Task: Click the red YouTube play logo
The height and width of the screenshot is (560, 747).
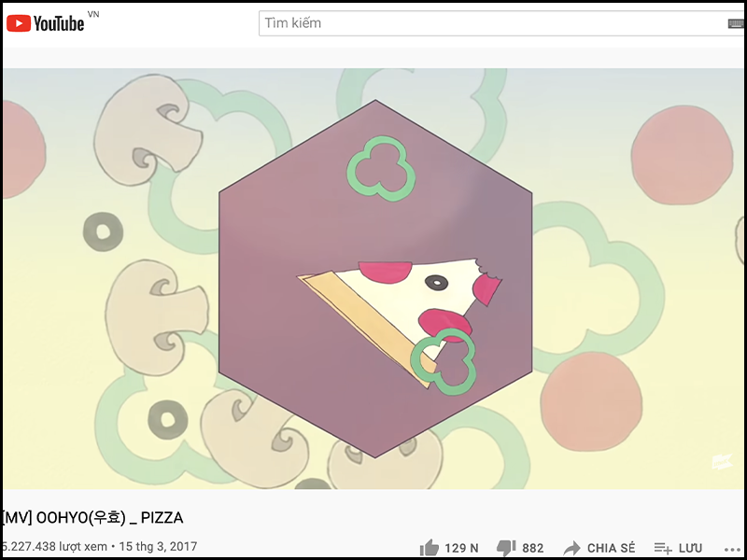Action: point(19,22)
